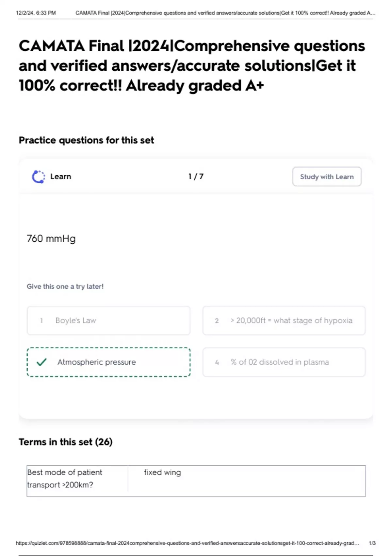Pick the % of 02 dissolved in plasma option
Viewport: 392px width, 556px height.
[x=284, y=362]
